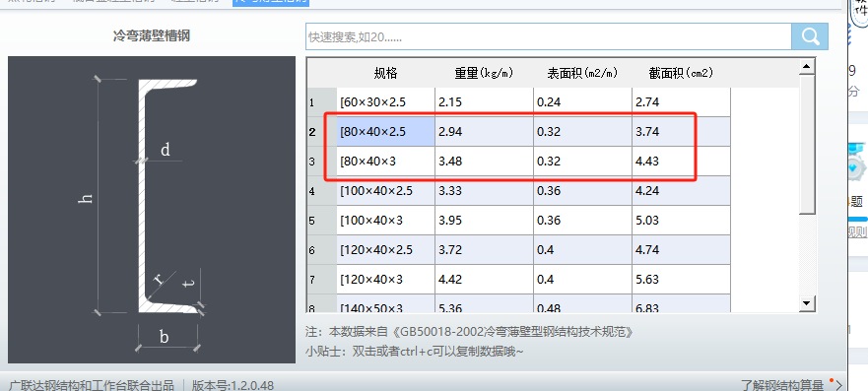Click the 规格 column header

tap(386, 73)
